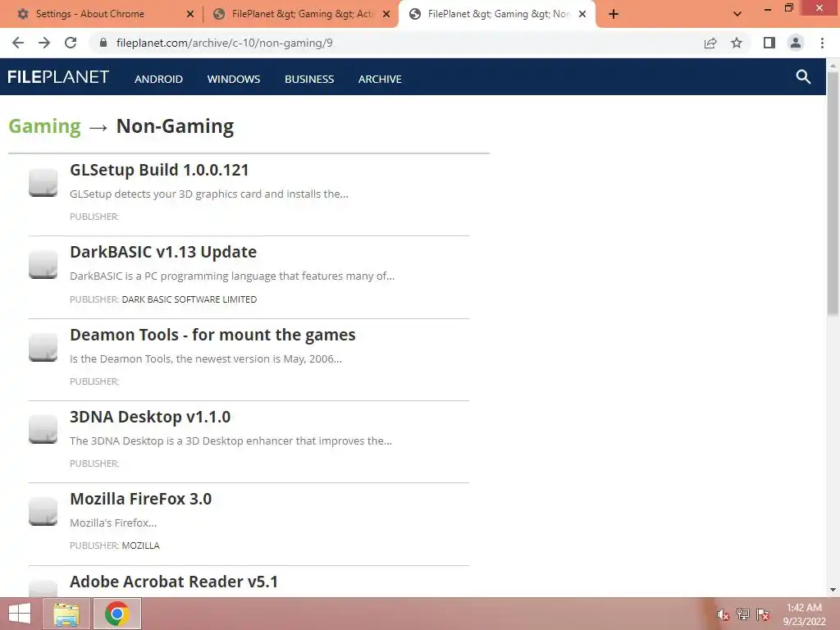The width and height of the screenshot is (840, 630).
Task: Open a new browser tab
Action: pyautogui.click(x=614, y=14)
